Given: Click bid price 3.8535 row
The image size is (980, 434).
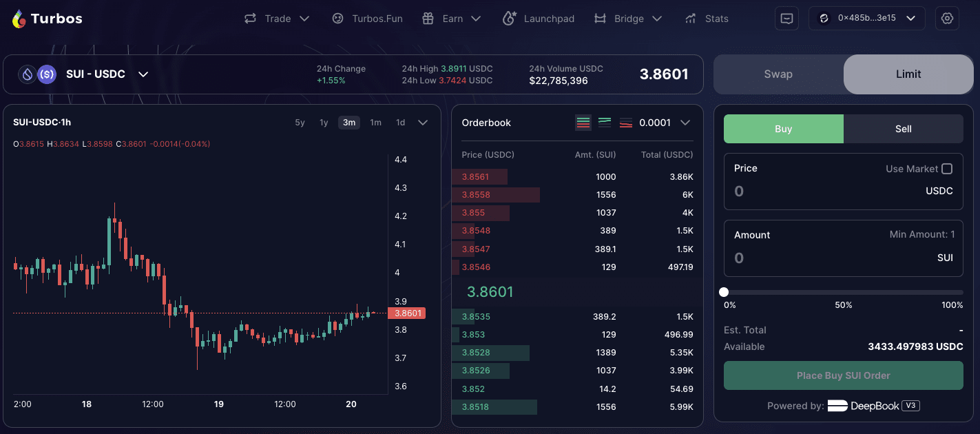Looking at the screenshot, I should pos(577,317).
